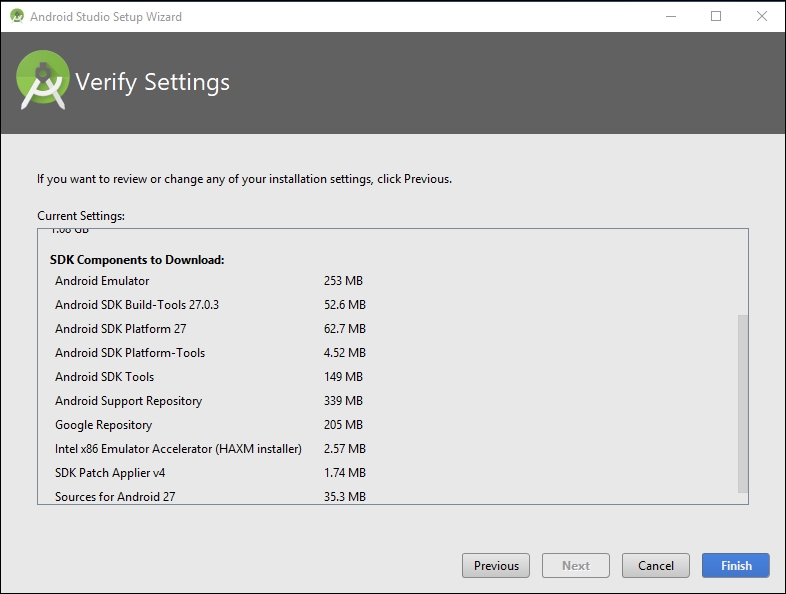Click the Android Studio icon in title bar
The width and height of the screenshot is (786, 594).
point(17,16)
